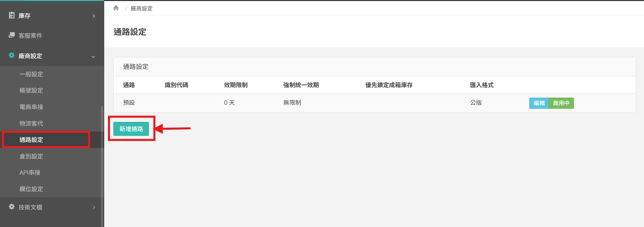This screenshot has height=227, width=644.
Task: Select 物流客代 in the sidebar
Action: (x=31, y=124)
